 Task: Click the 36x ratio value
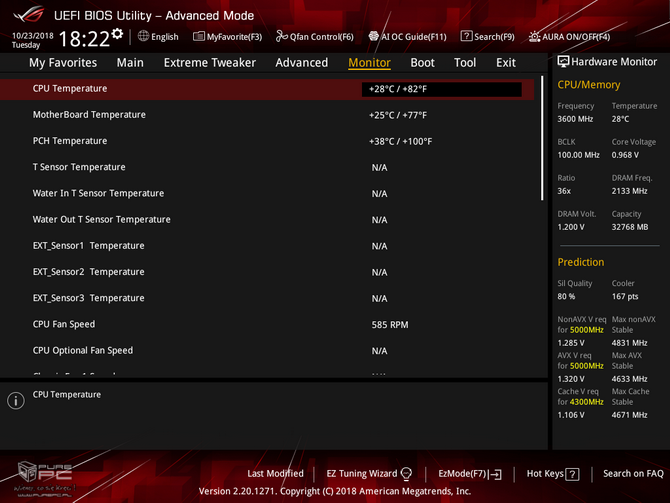564,191
